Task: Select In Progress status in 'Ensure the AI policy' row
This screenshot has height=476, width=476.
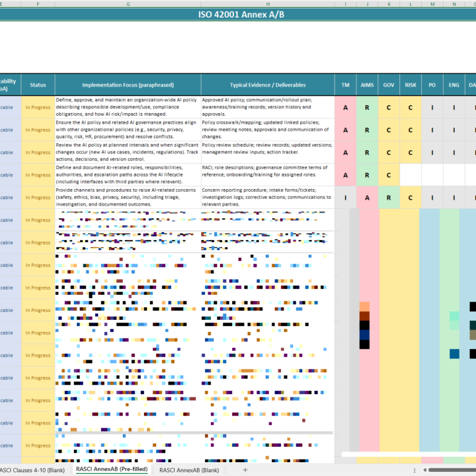Action: tap(38, 130)
